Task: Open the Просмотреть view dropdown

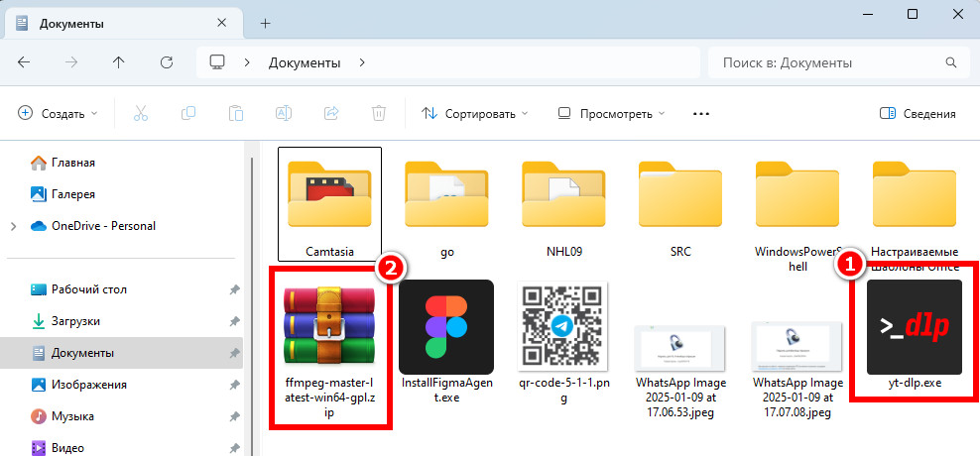Action: click(x=611, y=114)
